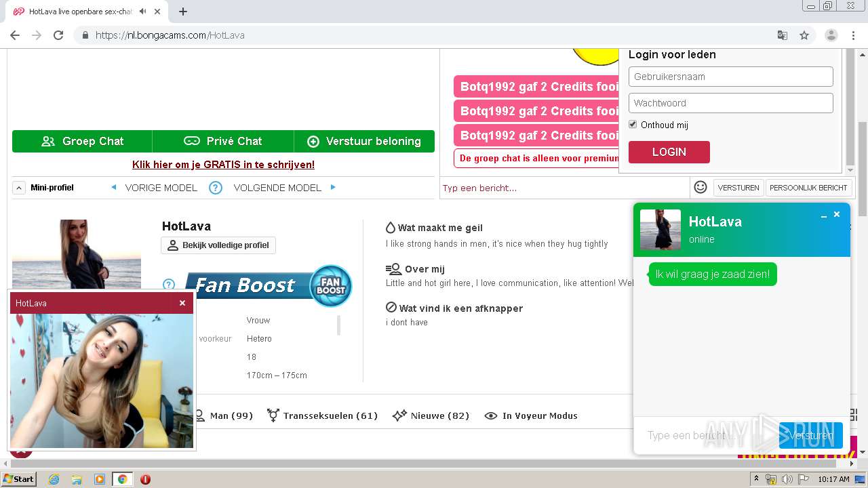868x488 pixels.
Task: Click the volume icon in system tray
Action: point(787,479)
